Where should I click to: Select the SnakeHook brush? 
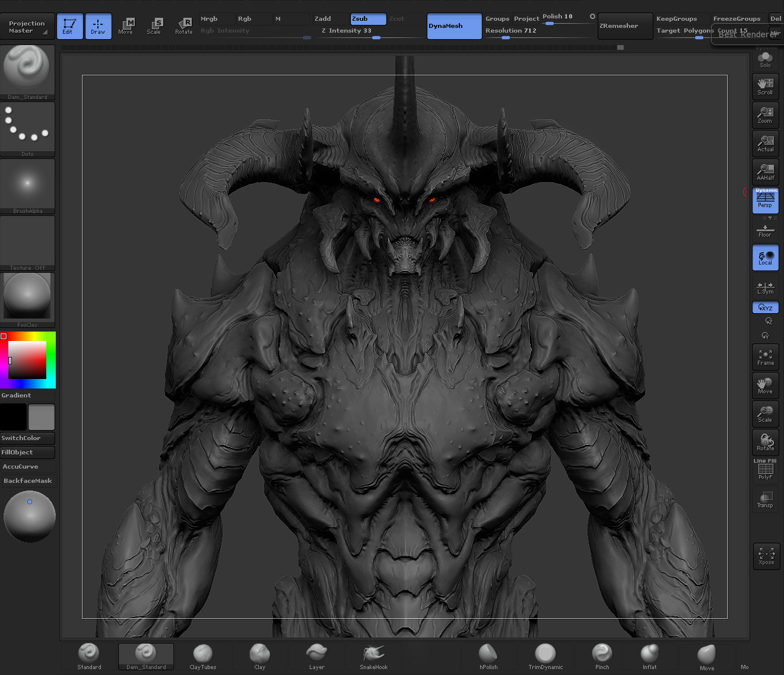[373, 657]
